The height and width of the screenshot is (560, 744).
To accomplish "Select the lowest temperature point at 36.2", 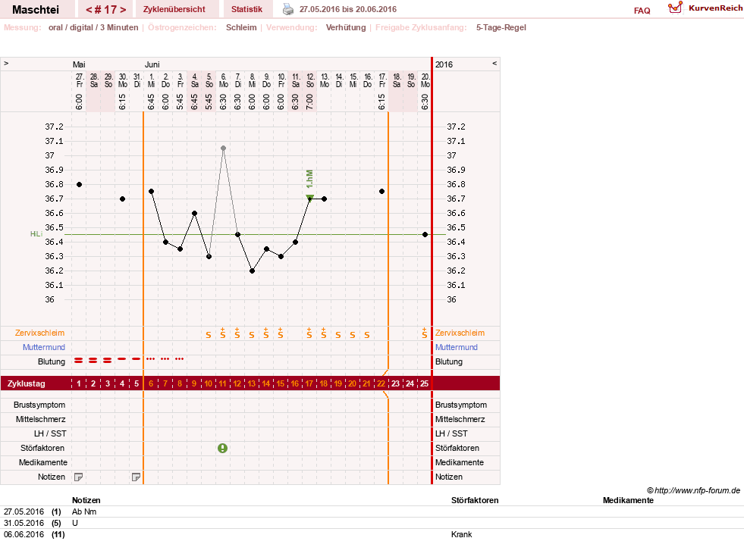I will point(252,271).
